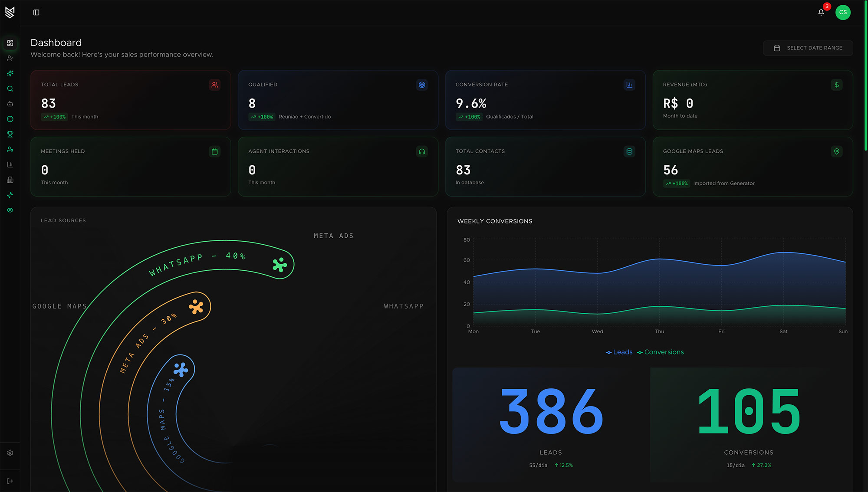Click the GOOGLE MAPS label left of lead sources
Image resolution: width=868 pixels, height=492 pixels.
(x=59, y=306)
